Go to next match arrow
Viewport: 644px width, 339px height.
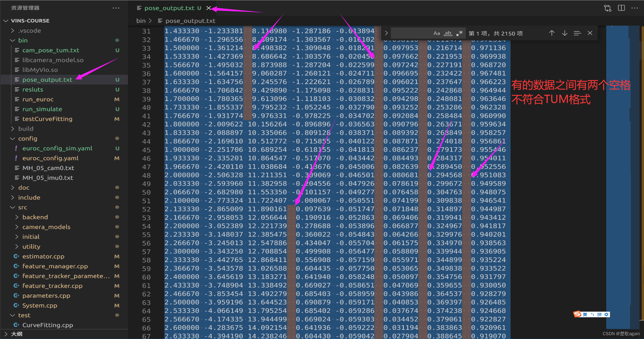point(565,33)
